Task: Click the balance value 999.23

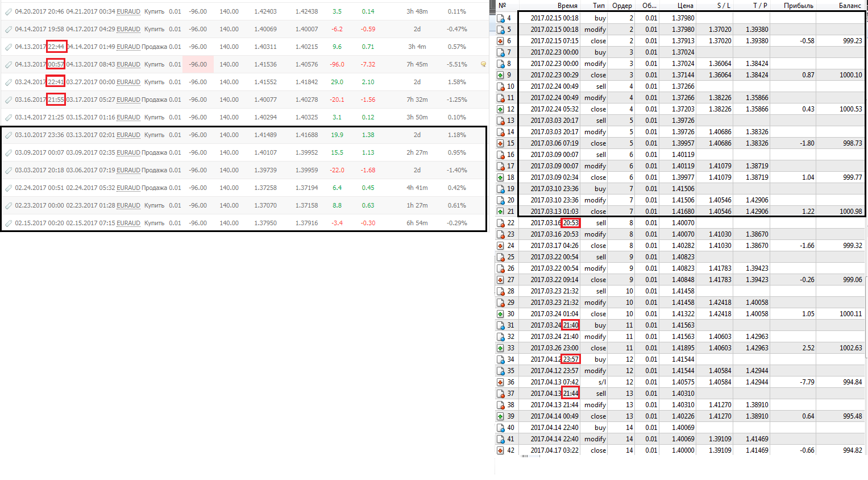Action: (852, 41)
